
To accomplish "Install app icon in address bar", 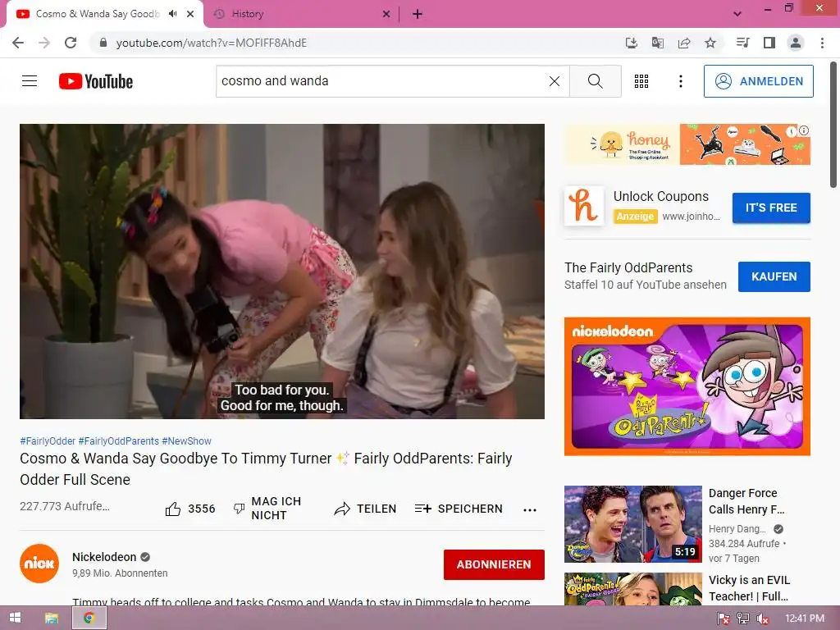I will pyautogui.click(x=632, y=43).
